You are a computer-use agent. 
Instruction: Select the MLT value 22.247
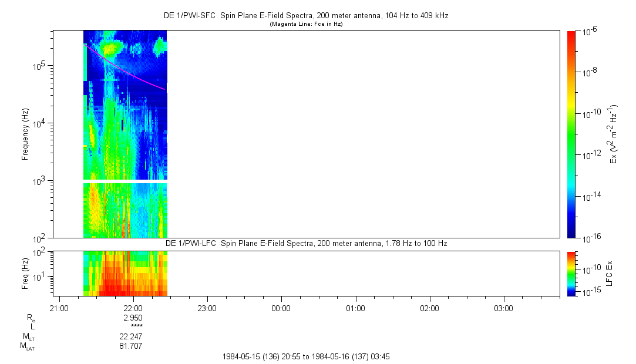[x=130, y=336]
